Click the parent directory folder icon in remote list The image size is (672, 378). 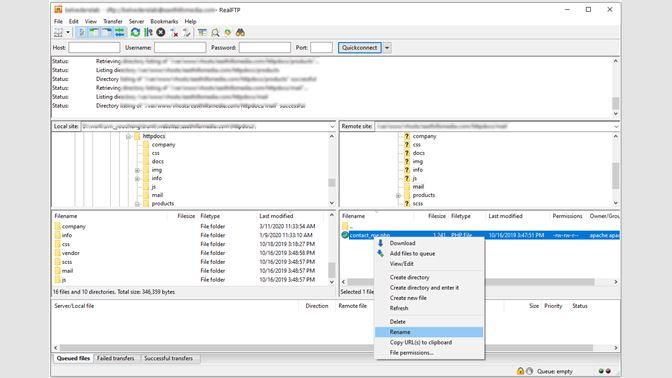345,226
